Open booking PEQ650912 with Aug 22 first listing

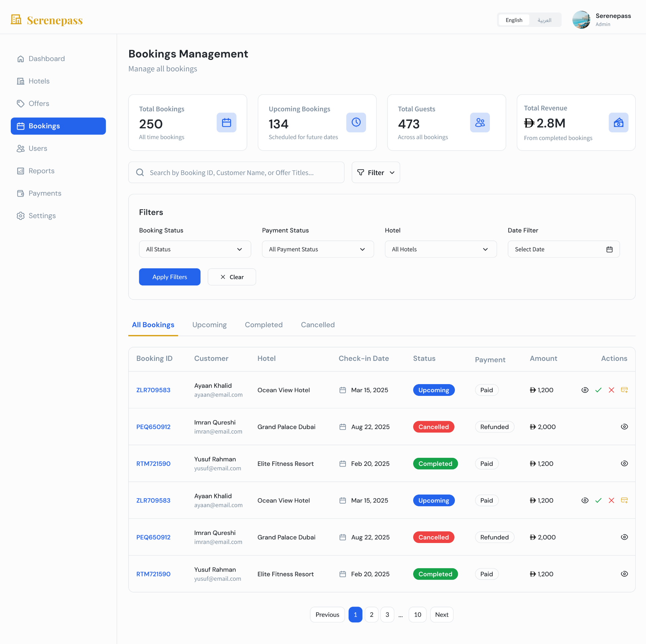tap(153, 427)
